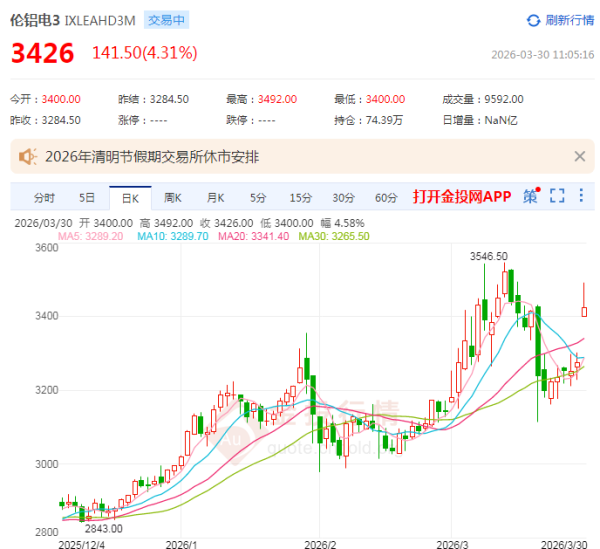Click the 昨收 3284.50 previous close value
Image resolution: width=600 pixels, height=549 pixels.
61,121
